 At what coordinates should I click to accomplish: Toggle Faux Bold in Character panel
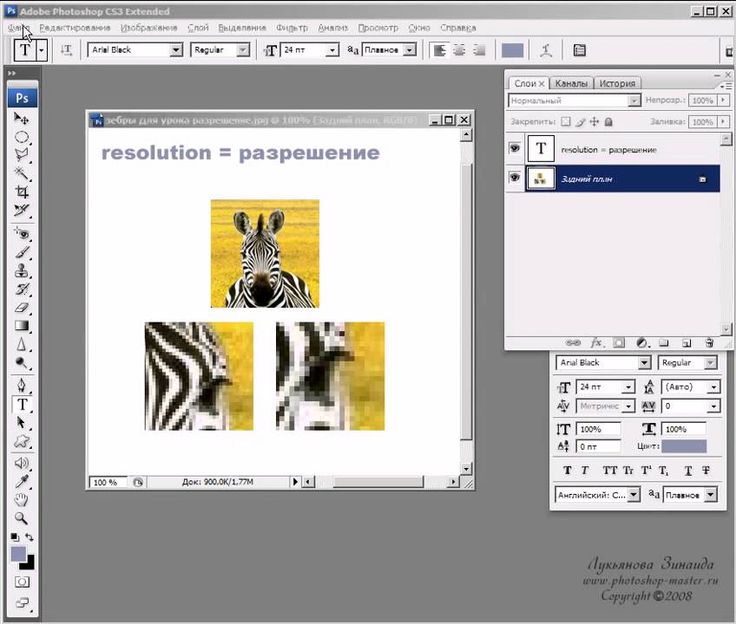[567, 470]
